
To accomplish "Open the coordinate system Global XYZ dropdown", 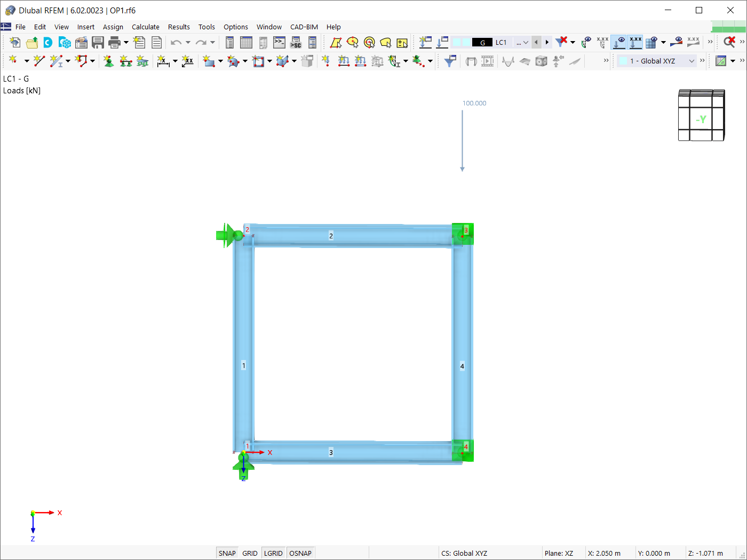I will [692, 61].
